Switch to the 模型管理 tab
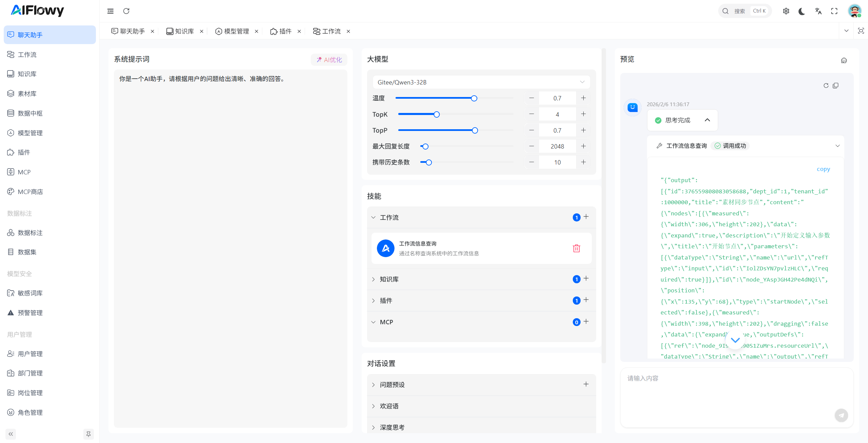Screen dimensions: 868x443 point(236,31)
